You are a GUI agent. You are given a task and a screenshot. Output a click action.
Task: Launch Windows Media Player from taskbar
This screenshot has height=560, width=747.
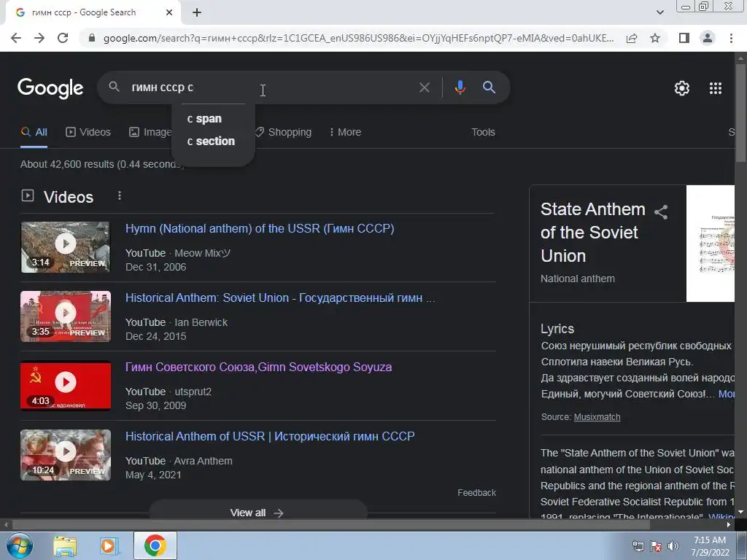(109, 545)
